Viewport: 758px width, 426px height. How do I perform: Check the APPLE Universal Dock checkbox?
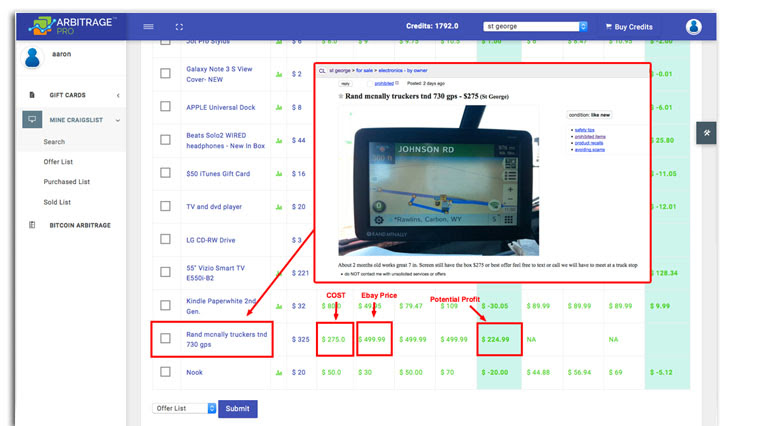[x=165, y=106]
